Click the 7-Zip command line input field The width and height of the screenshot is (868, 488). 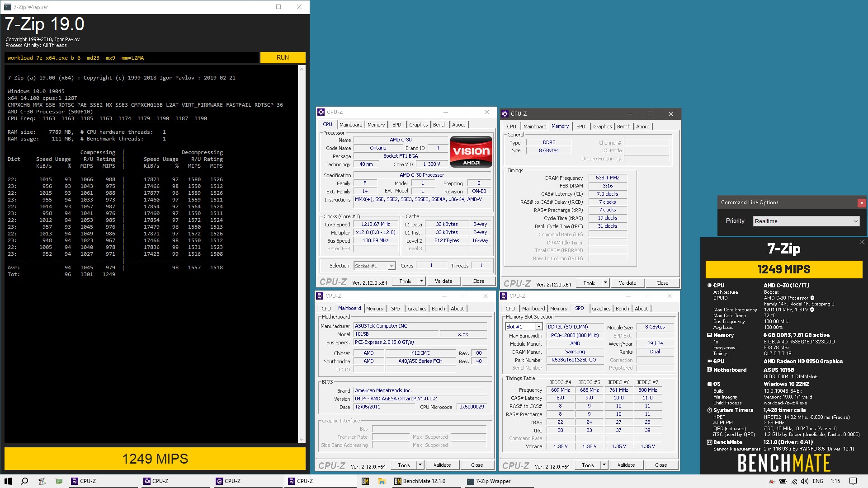point(131,58)
